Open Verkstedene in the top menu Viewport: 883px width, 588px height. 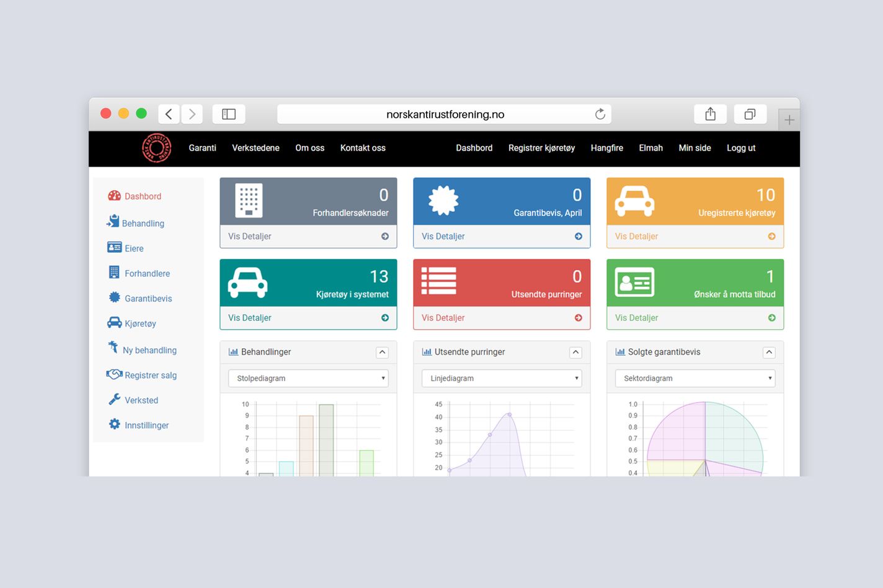[x=255, y=148]
